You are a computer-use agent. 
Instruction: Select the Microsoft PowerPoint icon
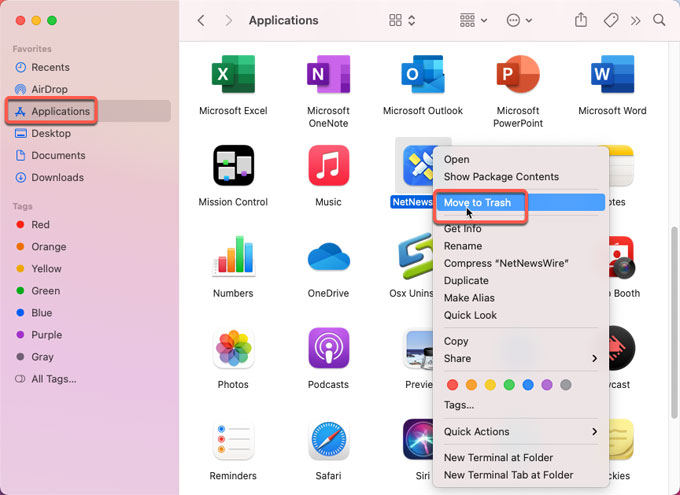[x=517, y=74]
